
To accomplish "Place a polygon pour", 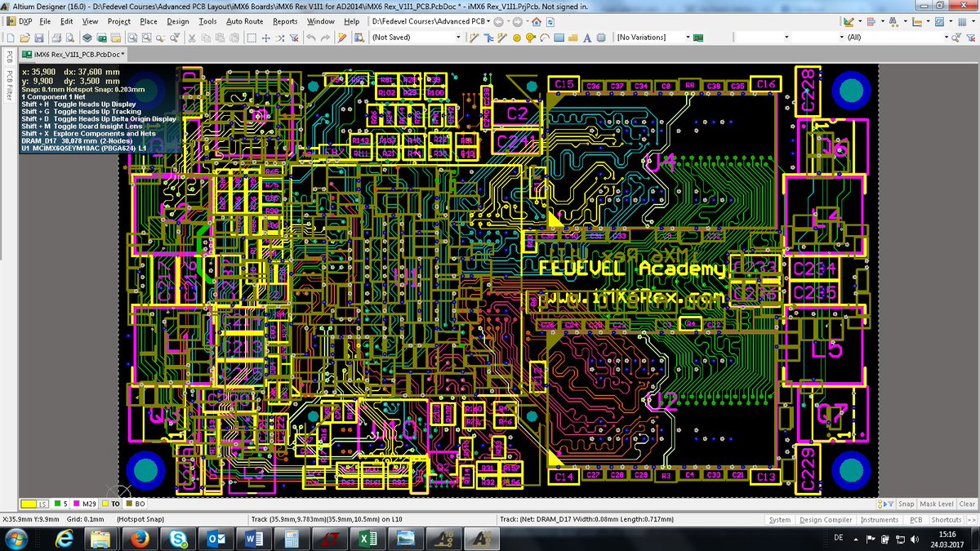I will [572, 38].
